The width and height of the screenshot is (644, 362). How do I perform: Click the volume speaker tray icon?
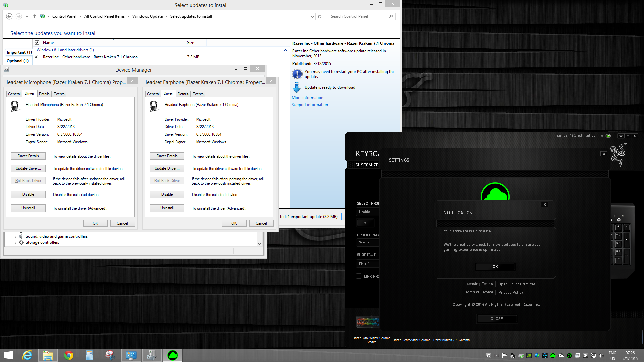coord(601,356)
